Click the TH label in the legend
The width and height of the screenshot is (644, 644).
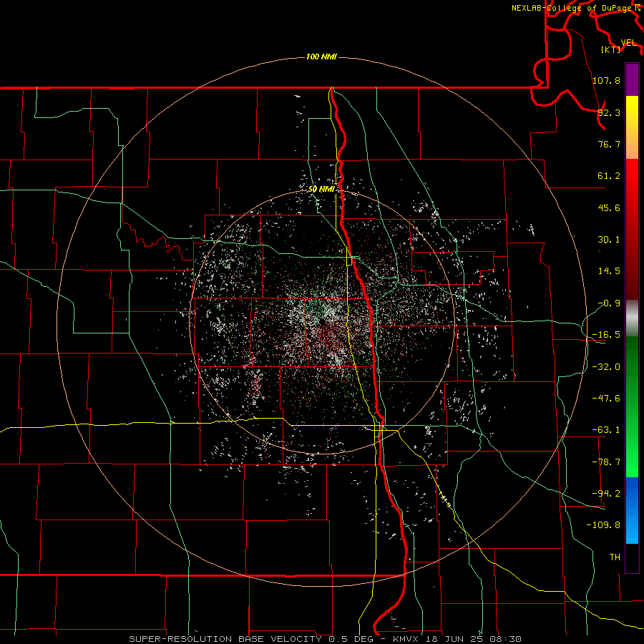coord(615,557)
